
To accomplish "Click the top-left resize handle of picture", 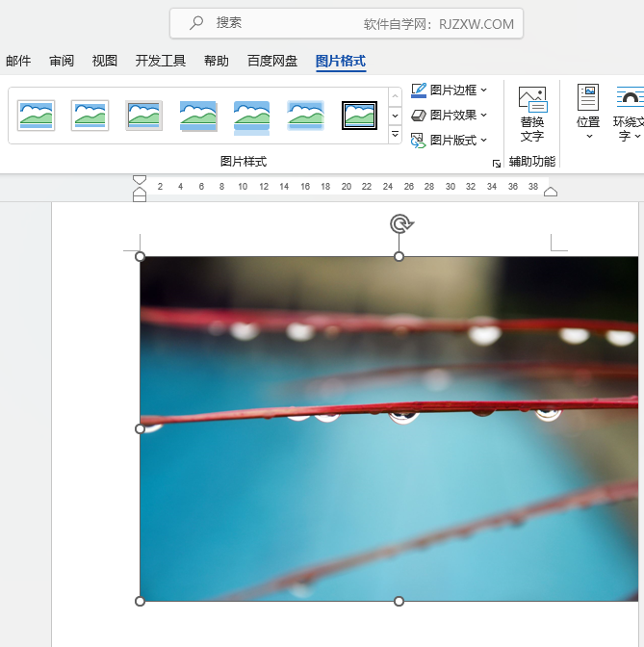I will point(140,257).
